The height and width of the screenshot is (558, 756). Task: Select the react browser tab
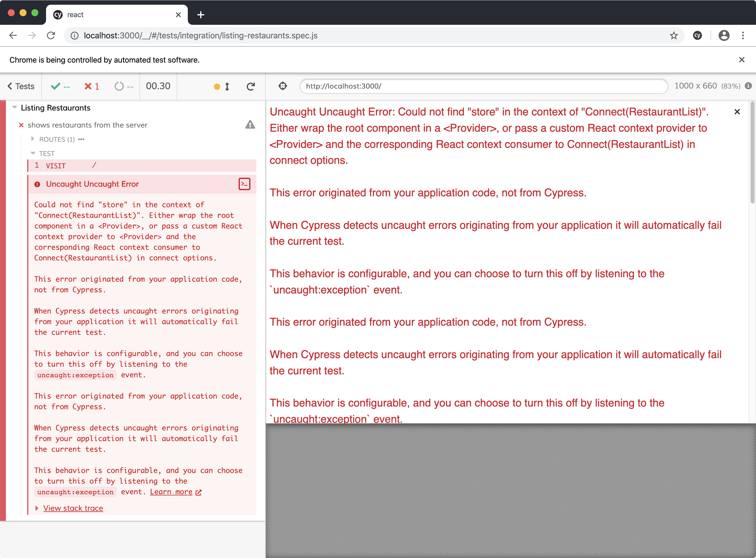117,15
